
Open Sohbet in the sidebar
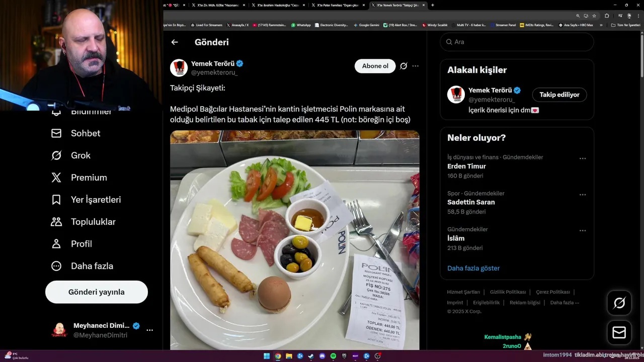[x=76, y=133]
